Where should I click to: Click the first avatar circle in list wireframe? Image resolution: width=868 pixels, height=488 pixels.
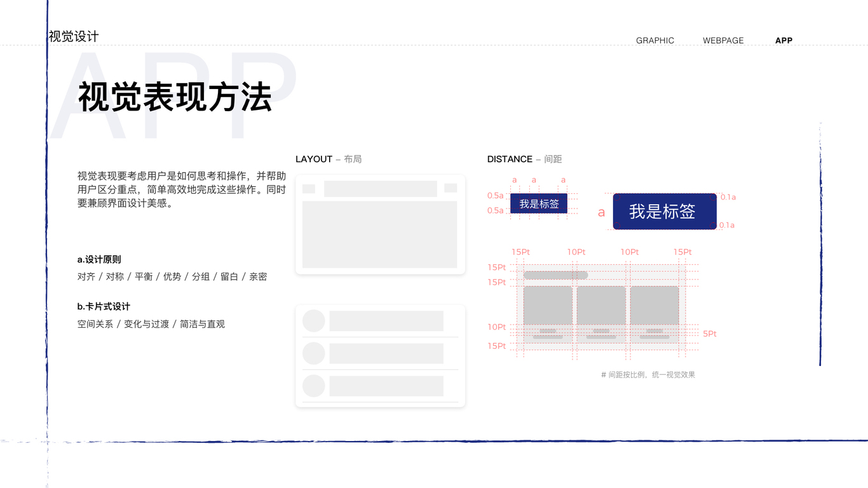coord(314,321)
